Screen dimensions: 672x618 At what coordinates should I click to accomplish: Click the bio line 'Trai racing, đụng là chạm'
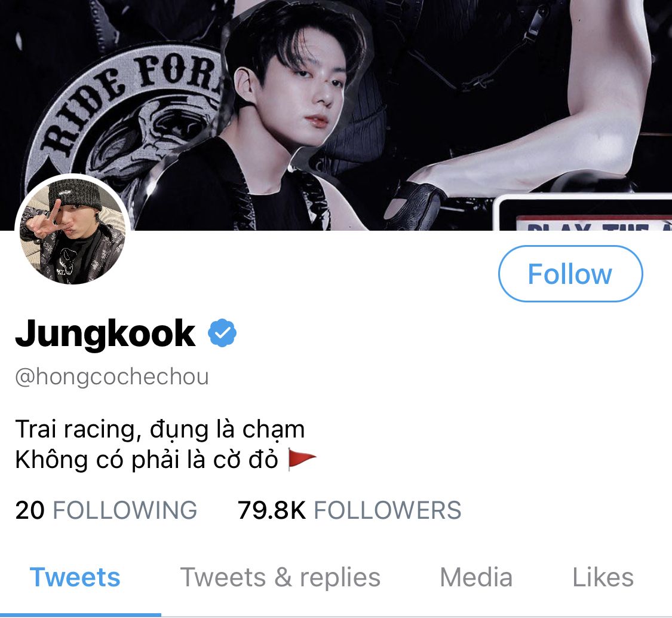tap(160, 429)
